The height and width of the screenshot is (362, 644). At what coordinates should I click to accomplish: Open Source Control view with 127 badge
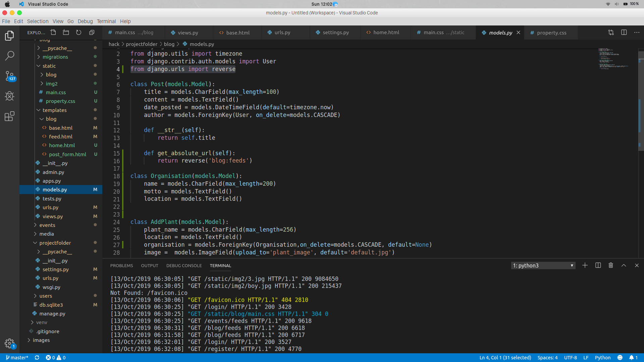(9, 76)
